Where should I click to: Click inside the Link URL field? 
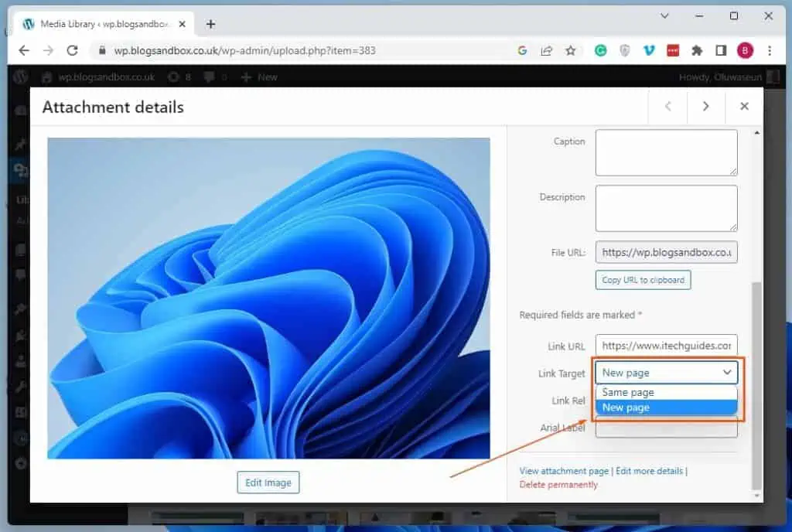click(x=665, y=346)
